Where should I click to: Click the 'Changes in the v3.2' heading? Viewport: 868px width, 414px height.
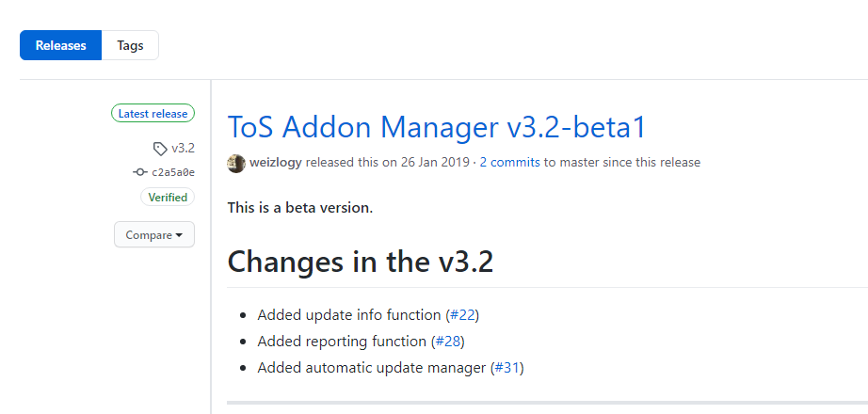pyautogui.click(x=361, y=262)
